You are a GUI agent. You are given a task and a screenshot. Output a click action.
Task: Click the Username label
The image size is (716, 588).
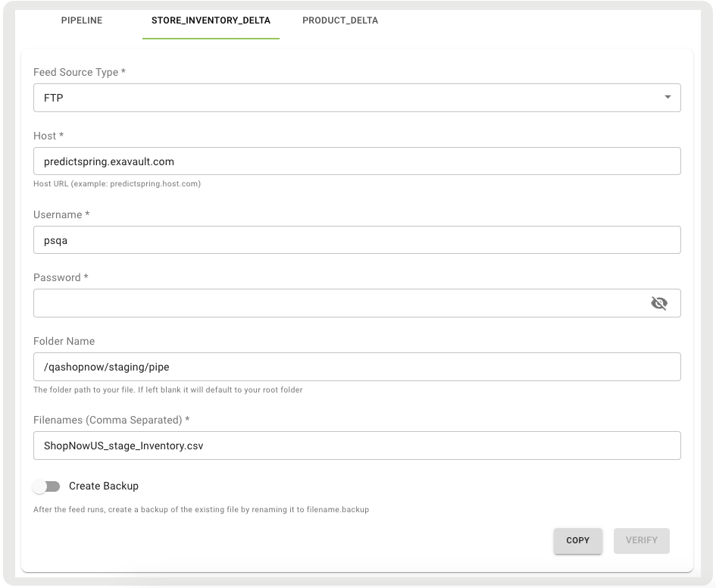pyautogui.click(x=61, y=214)
